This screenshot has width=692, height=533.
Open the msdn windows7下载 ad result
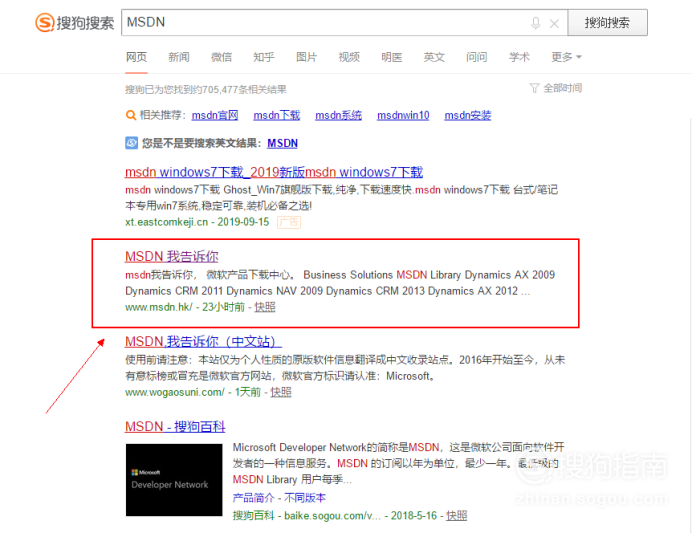274,172
